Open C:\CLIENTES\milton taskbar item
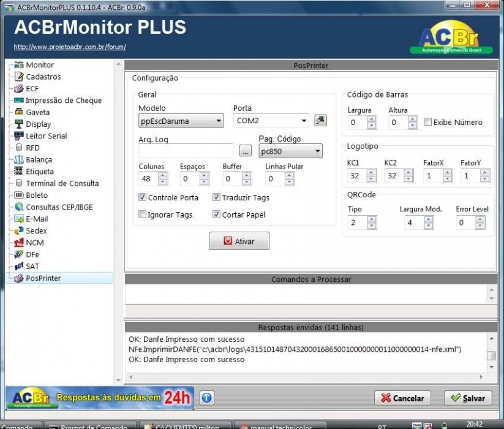Screen dimensions: 504x429 point(184,425)
